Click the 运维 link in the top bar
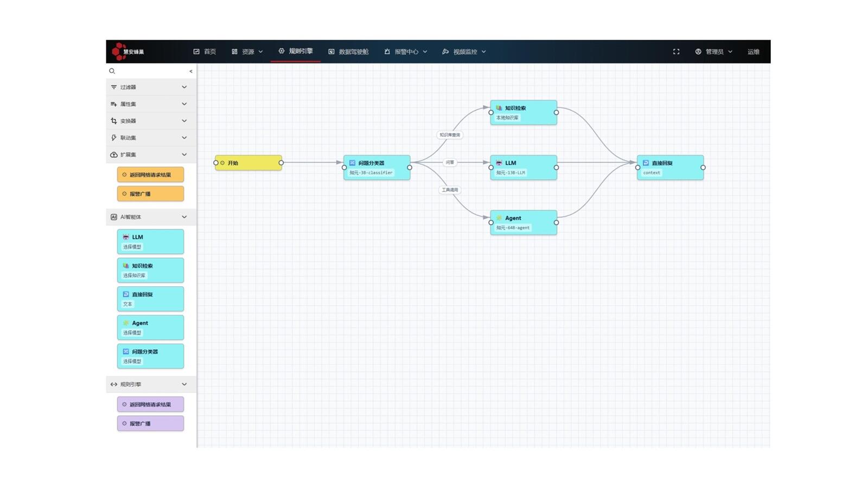868x488 pixels. (753, 52)
